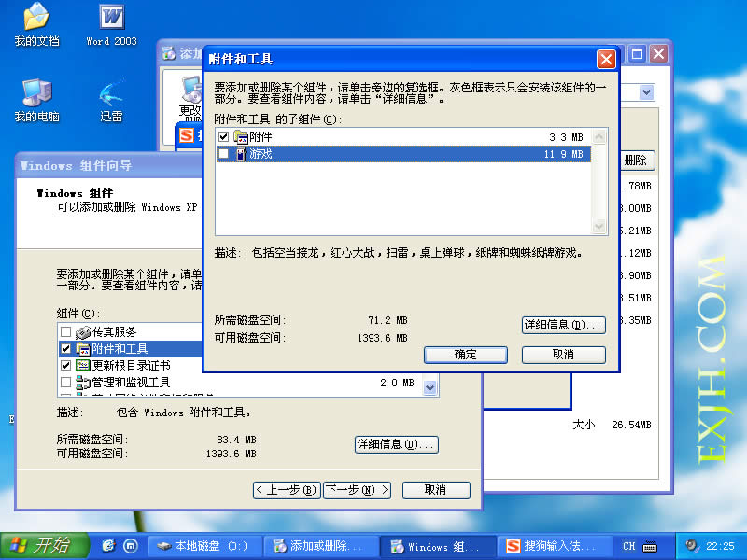Image resolution: width=747 pixels, height=560 pixels.
Task: Click the second quick launch icon beside Internet Explorer
Action: point(130,546)
